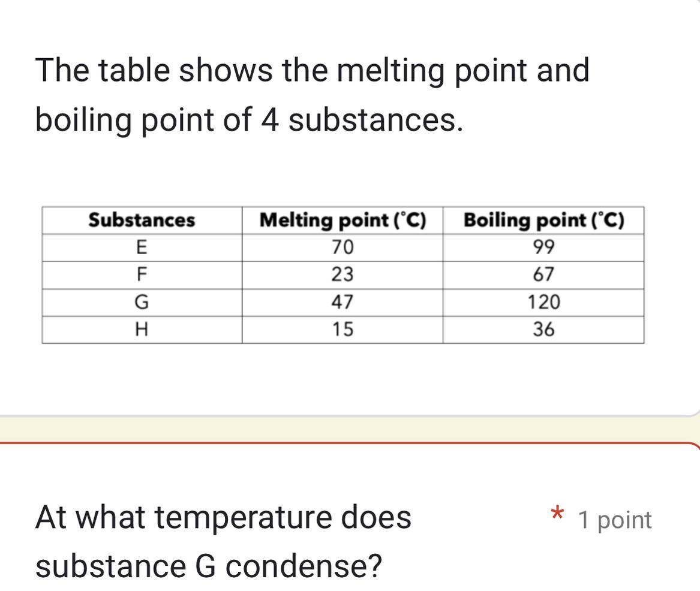700x591 pixels.
Task: Click the Melting point (°C) header
Action: tap(343, 220)
